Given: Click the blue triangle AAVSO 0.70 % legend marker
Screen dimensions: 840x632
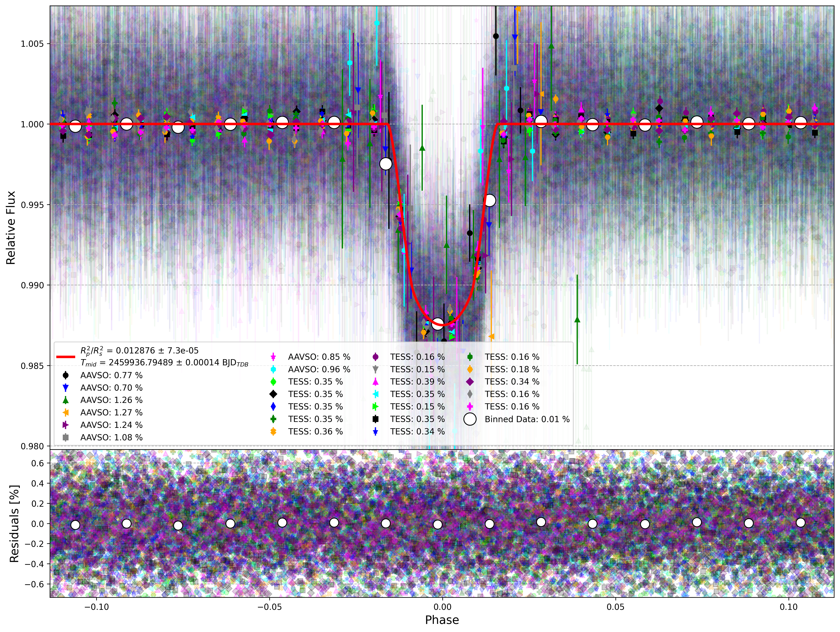Looking at the screenshot, I should coord(65,388).
